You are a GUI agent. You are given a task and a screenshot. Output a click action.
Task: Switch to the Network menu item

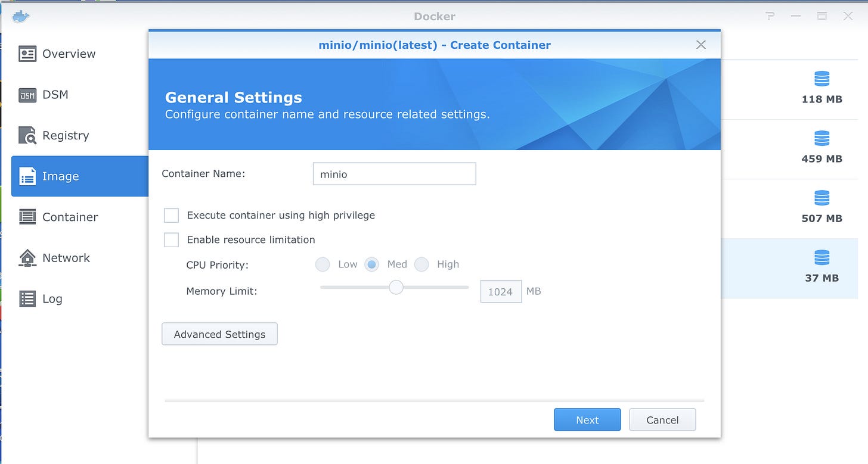[66, 258]
